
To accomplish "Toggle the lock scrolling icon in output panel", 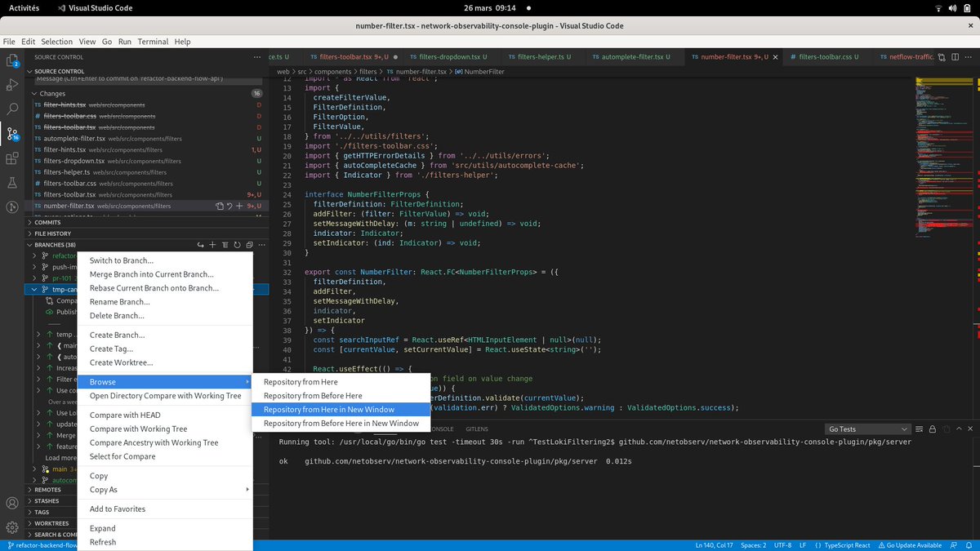I will pos(933,429).
